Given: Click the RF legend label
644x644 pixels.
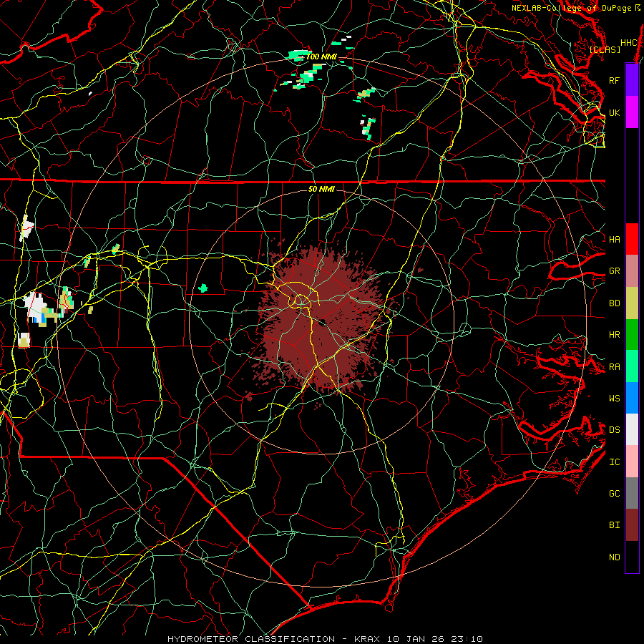Looking at the screenshot, I should pos(615,80).
